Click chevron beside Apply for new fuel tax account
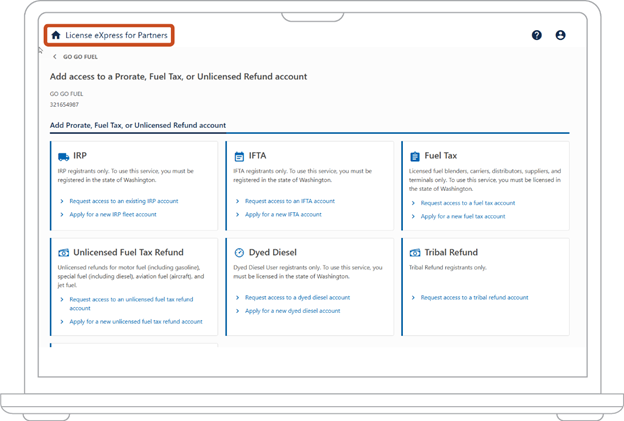This screenshot has height=421, width=624. click(413, 216)
